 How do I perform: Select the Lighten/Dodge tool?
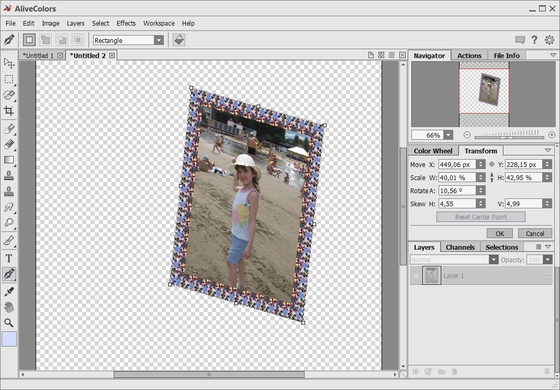9,223
